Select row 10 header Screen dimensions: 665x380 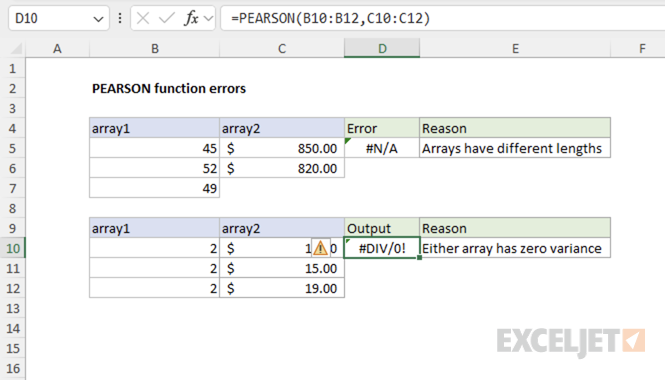click(13, 248)
